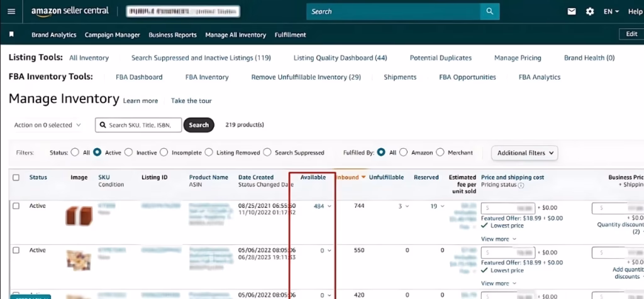The width and height of the screenshot is (644, 299).
Task: Open the Potential Duplicates link
Action: 441,58
